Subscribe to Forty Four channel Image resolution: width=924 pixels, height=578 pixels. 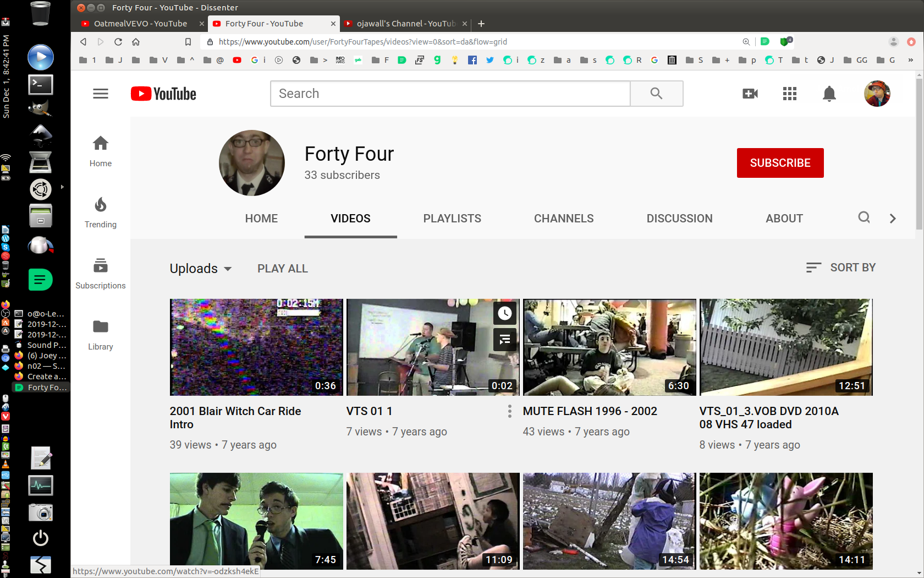tap(780, 163)
